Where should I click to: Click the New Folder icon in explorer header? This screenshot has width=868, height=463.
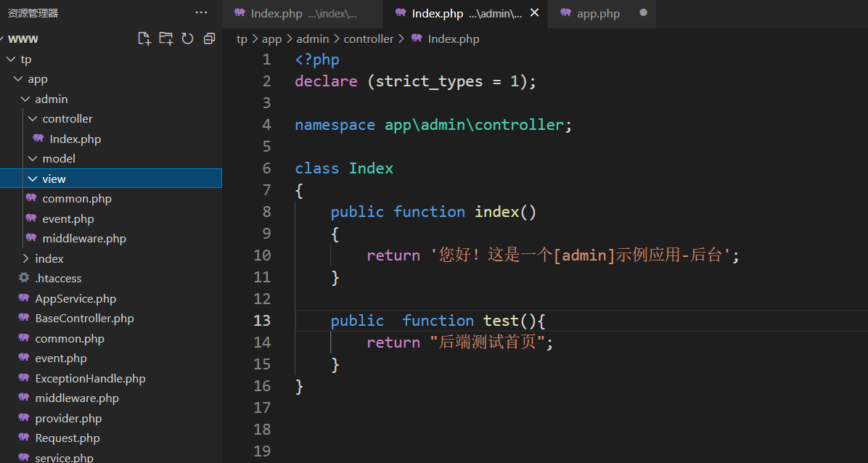pyautogui.click(x=166, y=38)
